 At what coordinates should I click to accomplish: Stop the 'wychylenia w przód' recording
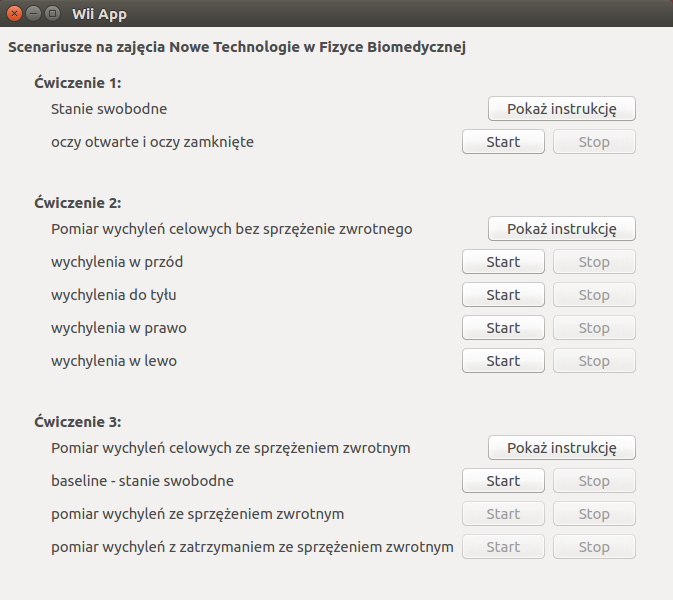(x=594, y=261)
